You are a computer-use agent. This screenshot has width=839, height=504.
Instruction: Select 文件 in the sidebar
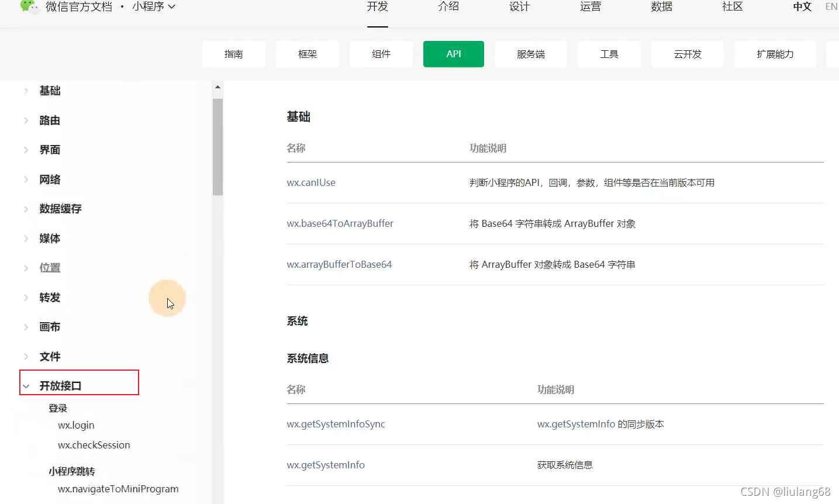click(x=50, y=357)
